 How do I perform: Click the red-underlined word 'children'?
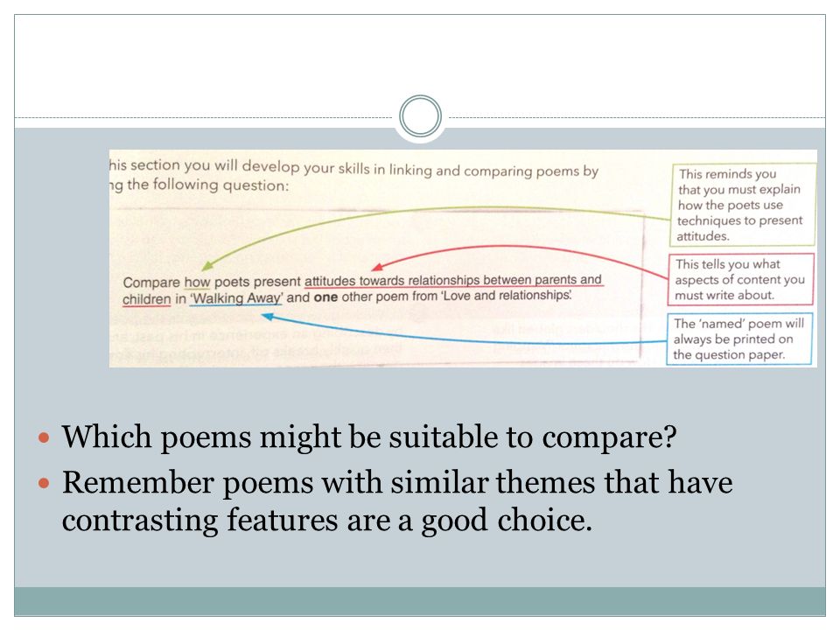(146, 299)
